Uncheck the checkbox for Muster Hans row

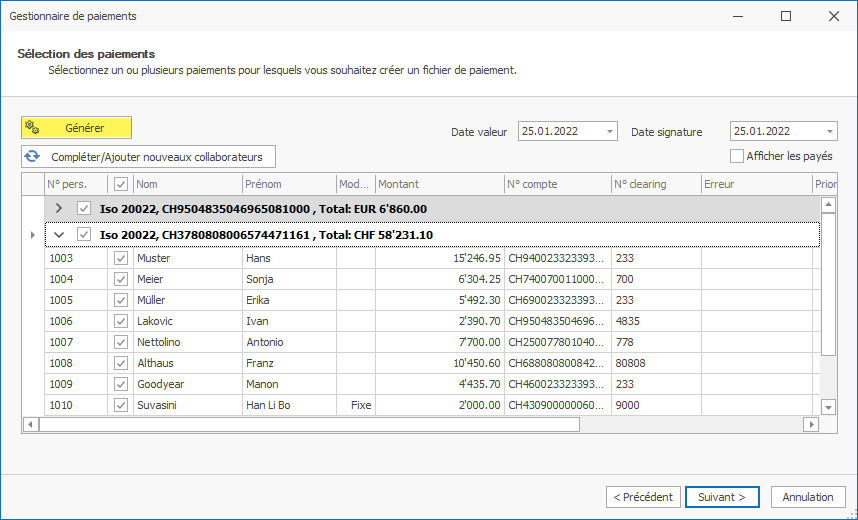click(x=121, y=258)
